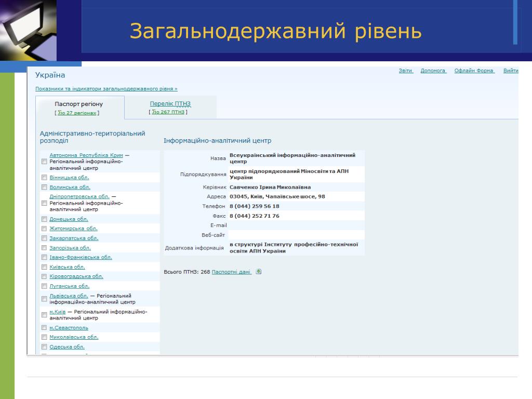
Task: Click the 'по 27 регіонах' link
Action: [x=77, y=113]
